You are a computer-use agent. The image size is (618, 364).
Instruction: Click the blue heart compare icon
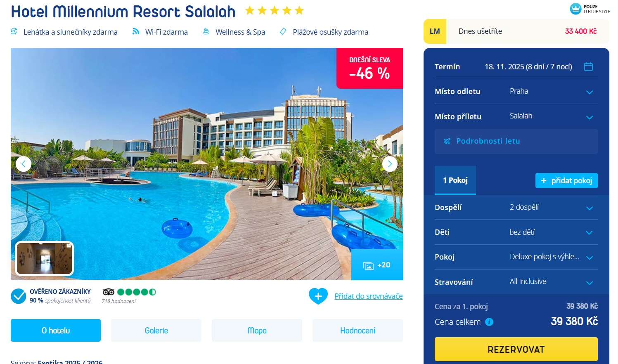tap(318, 296)
